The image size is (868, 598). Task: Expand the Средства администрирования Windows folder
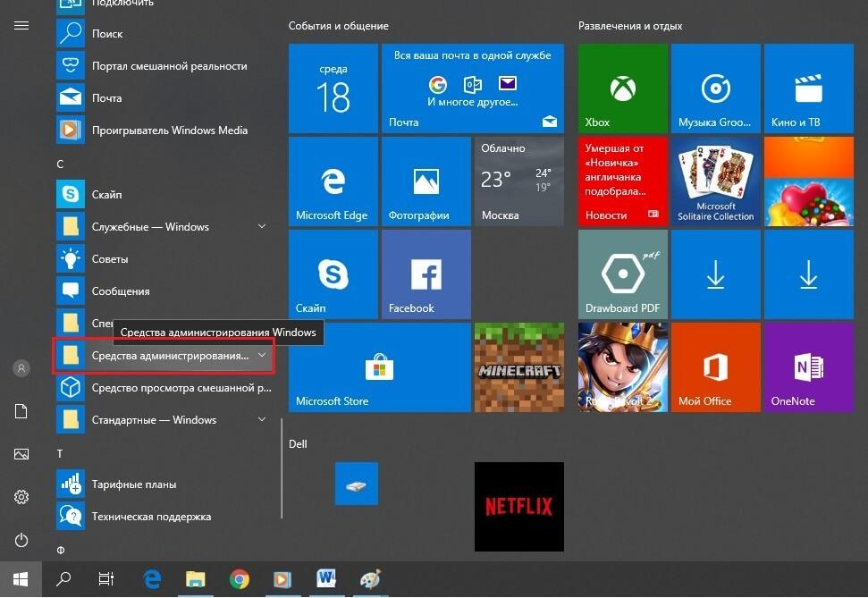164,356
